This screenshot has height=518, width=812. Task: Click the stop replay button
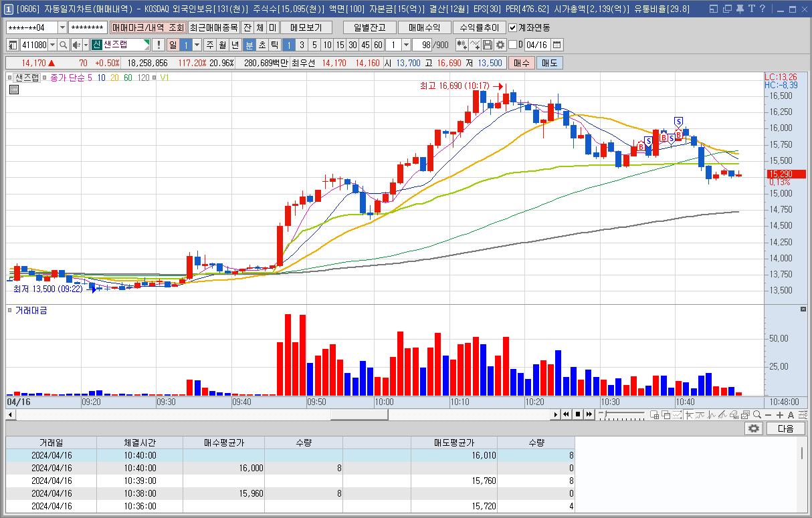click(578, 415)
